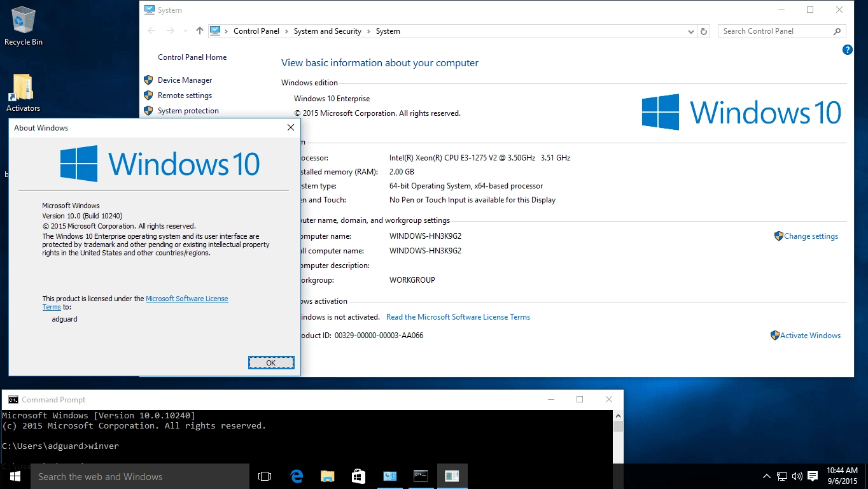Maximize the Command Prompt window

point(580,399)
